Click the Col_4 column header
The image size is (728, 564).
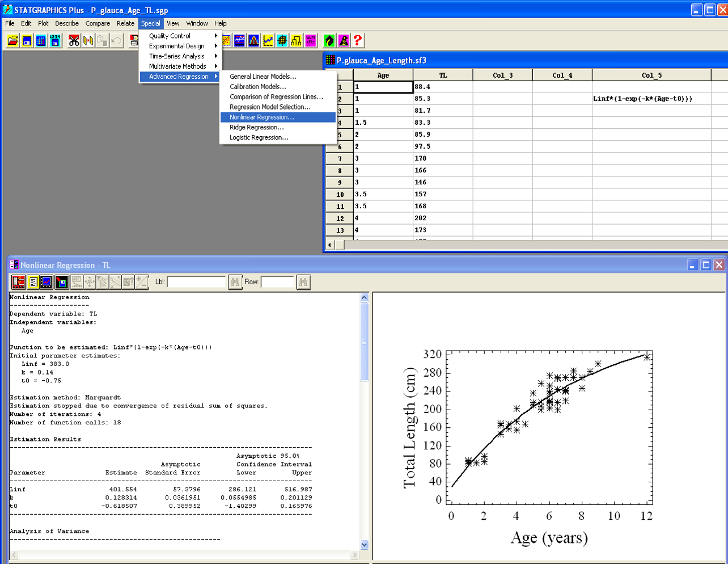(x=562, y=75)
